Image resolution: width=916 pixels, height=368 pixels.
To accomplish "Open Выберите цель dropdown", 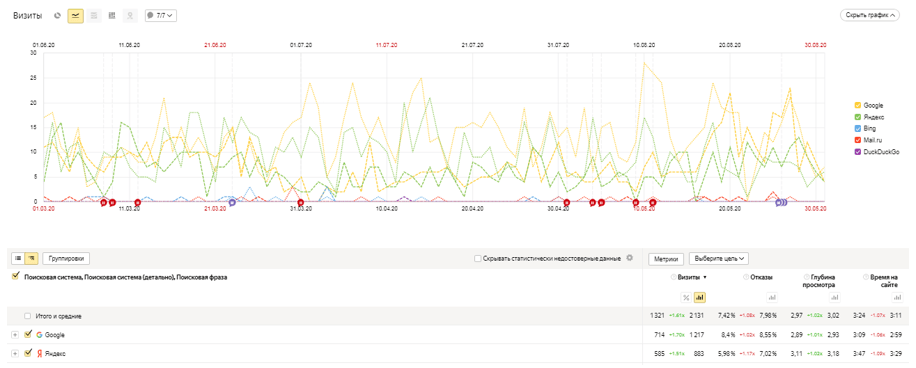I will 719,258.
